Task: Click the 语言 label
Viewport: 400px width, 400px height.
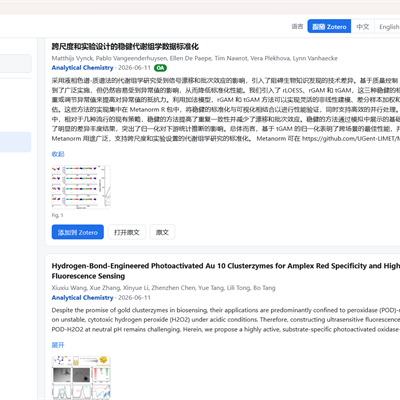Action: click(x=297, y=26)
